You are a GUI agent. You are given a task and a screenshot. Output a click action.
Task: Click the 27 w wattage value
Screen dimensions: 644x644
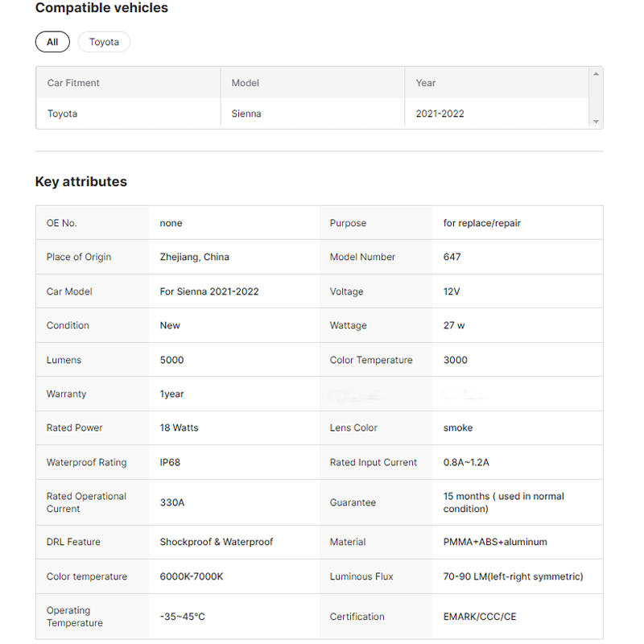click(x=454, y=325)
